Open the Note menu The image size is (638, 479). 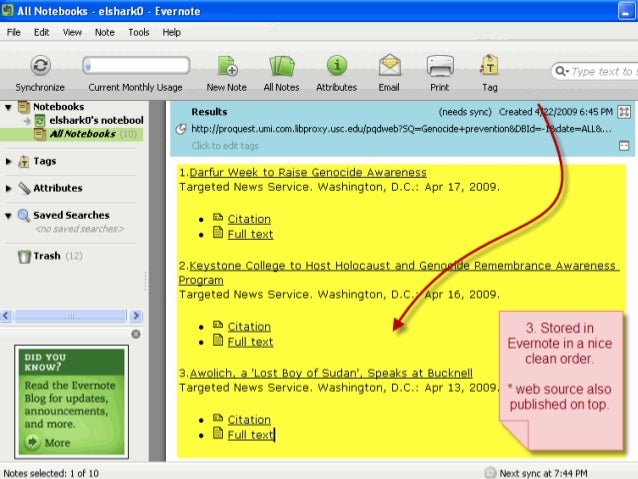pos(105,32)
